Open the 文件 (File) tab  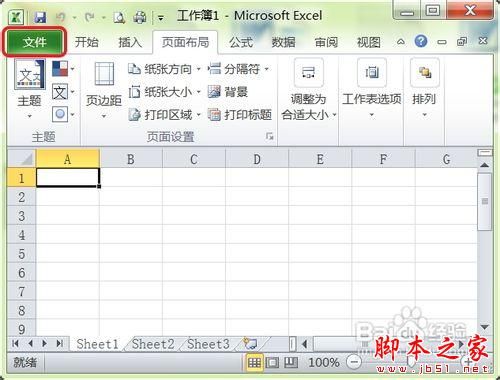click(x=35, y=42)
